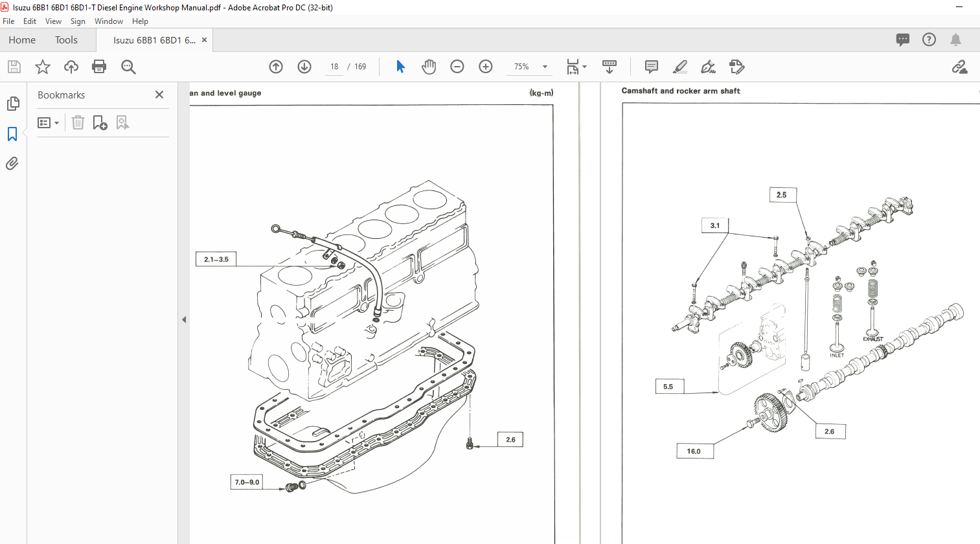Close the Bookmarks panel
Image resolution: width=980 pixels, height=544 pixels.
159,95
